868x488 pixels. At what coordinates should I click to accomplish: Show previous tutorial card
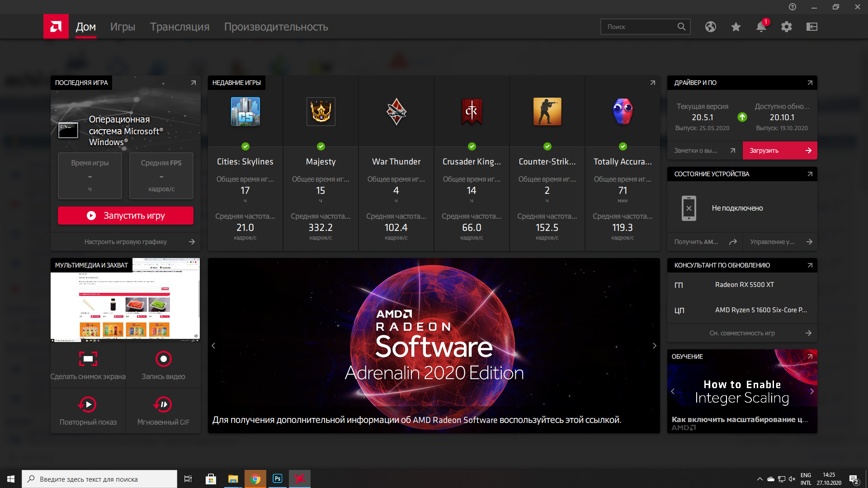coord(673,391)
